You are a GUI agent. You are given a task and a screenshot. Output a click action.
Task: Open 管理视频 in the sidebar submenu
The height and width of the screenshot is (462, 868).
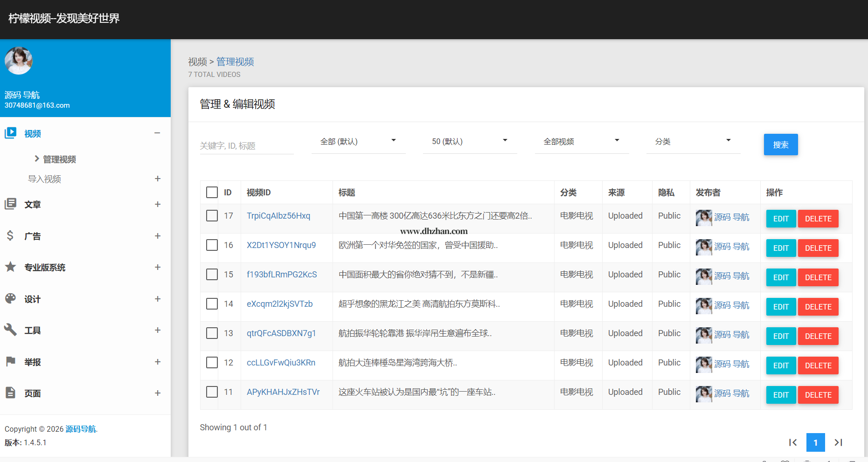[x=59, y=159]
